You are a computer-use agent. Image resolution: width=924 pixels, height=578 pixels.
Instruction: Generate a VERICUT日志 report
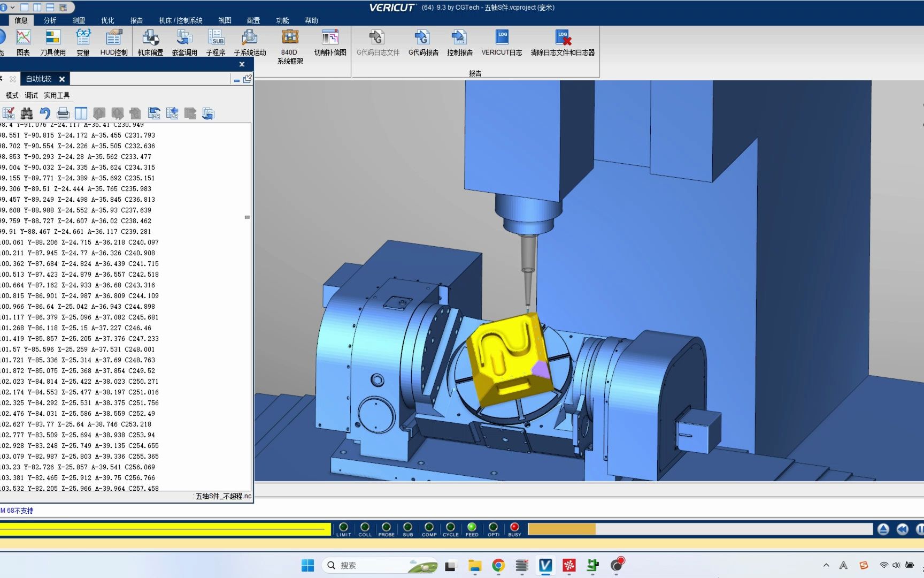[501, 40]
